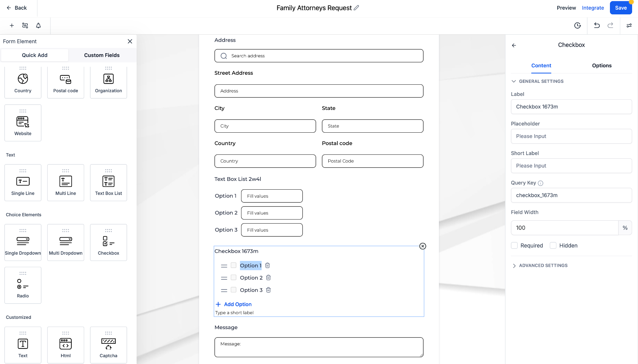
Task: Open the version history clock icon
Action: pos(578,26)
